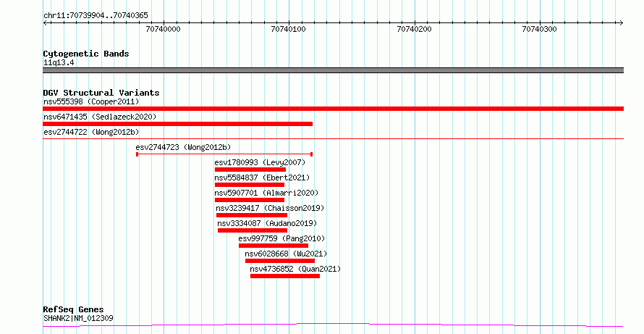Open esv2744723 (Wong2012b) variant label
644x334 pixels.
183,147
